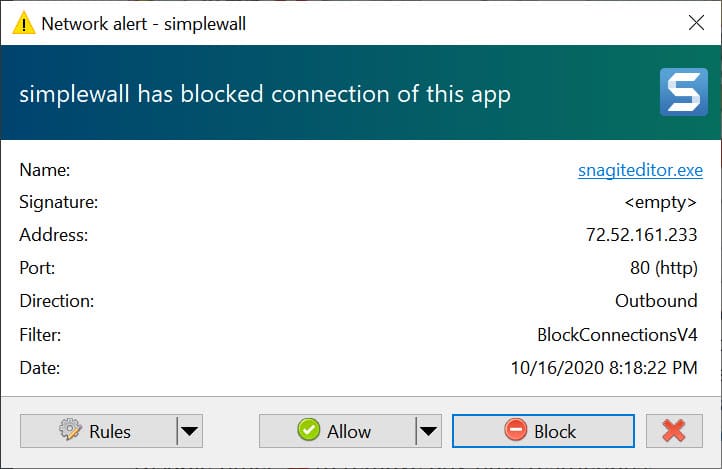Click the gear icon on Rules button
The height and width of the screenshot is (469, 722).
tap(70, 430)
